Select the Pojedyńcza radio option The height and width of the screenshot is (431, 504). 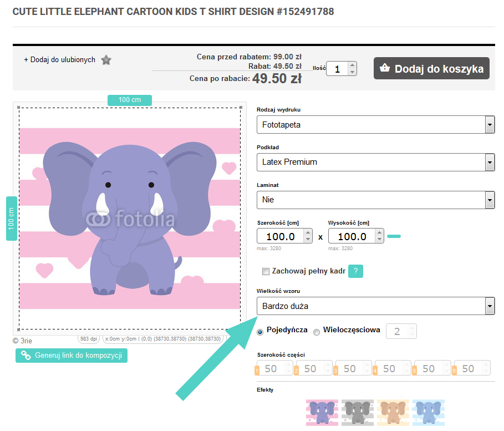point(260,332)
